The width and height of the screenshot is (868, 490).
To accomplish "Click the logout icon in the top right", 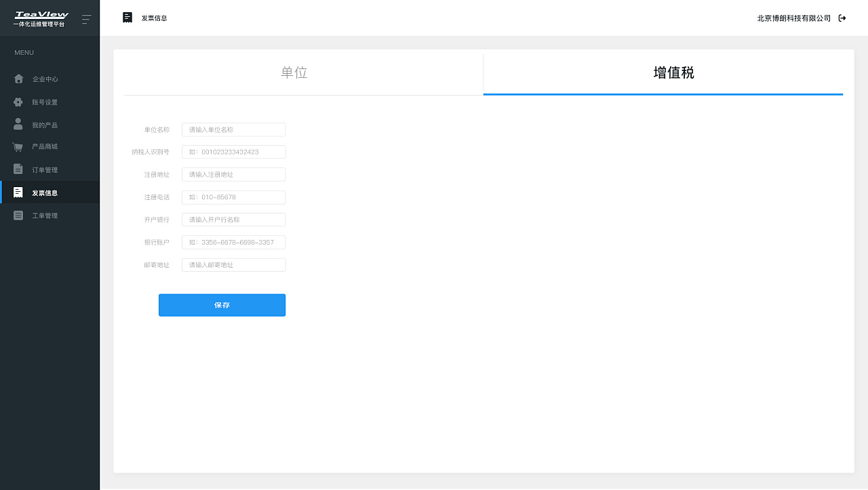I will pos(842,18).
